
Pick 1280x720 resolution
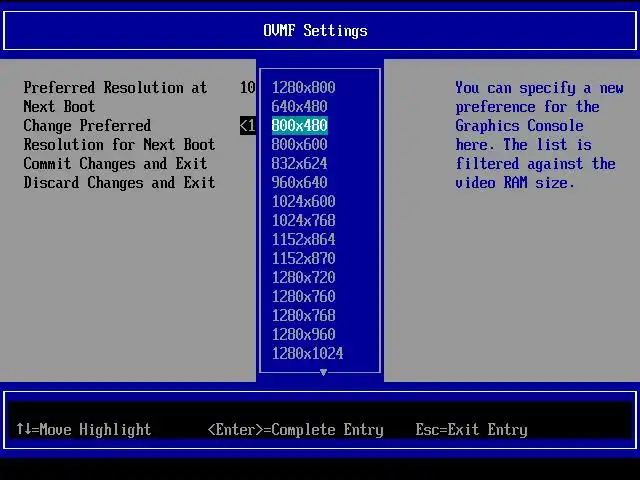tap(303, 278)
